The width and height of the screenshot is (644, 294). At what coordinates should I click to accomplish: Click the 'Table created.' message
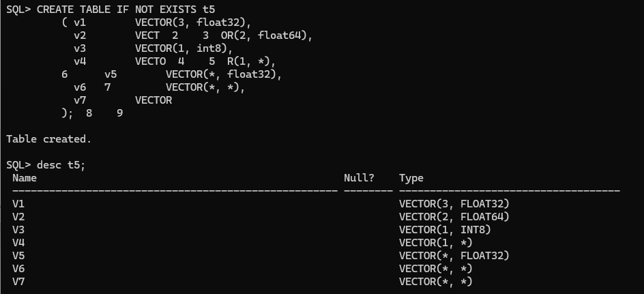pyautogui.click(x=48, y=139)
